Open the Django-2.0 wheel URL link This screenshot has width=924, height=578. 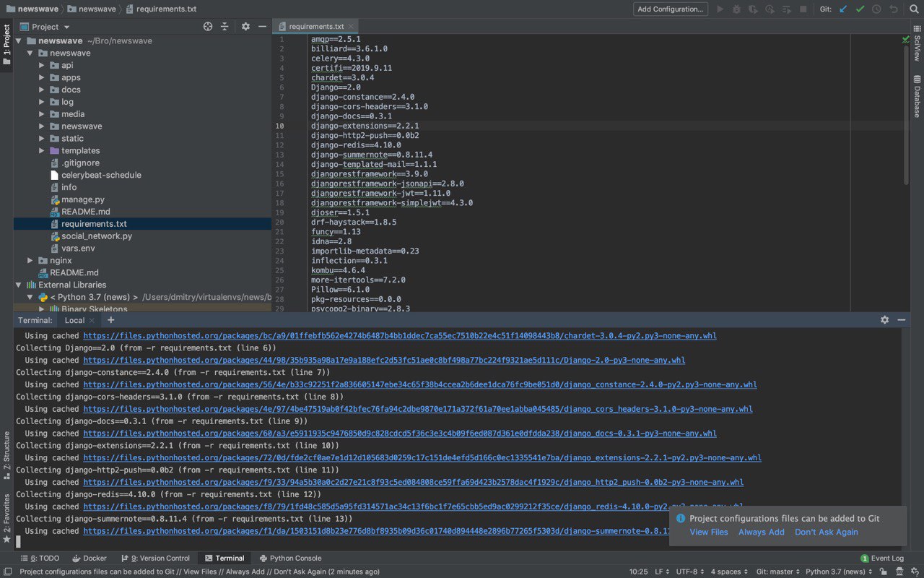384,360
